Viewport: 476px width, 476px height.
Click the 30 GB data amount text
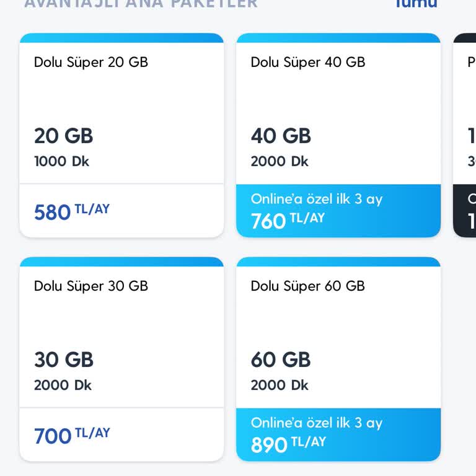click(x=63, y=359)
